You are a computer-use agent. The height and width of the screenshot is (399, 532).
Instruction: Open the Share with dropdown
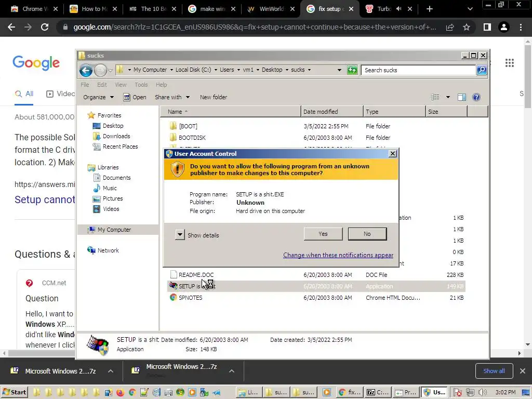pos(172,97)
